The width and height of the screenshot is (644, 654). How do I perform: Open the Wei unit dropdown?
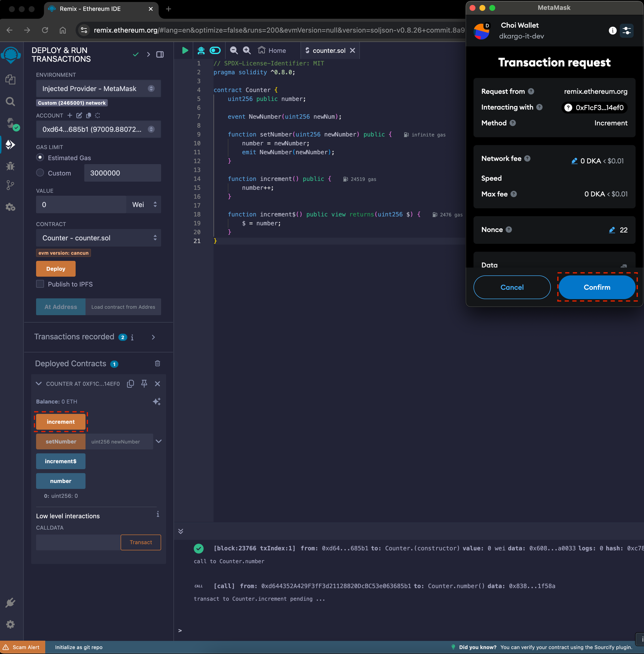point(144,204)
